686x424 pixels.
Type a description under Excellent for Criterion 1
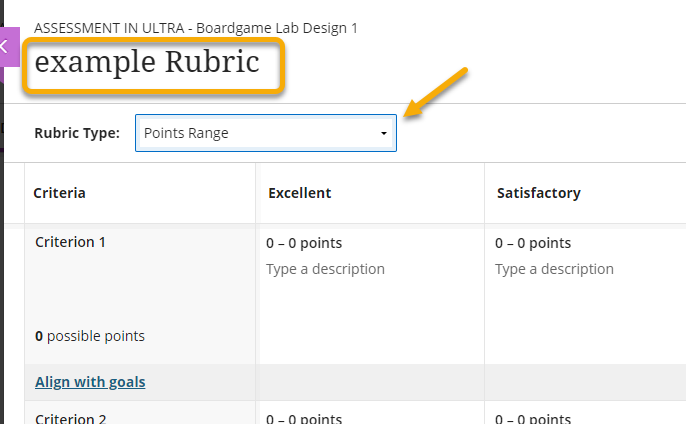(325, 269)
